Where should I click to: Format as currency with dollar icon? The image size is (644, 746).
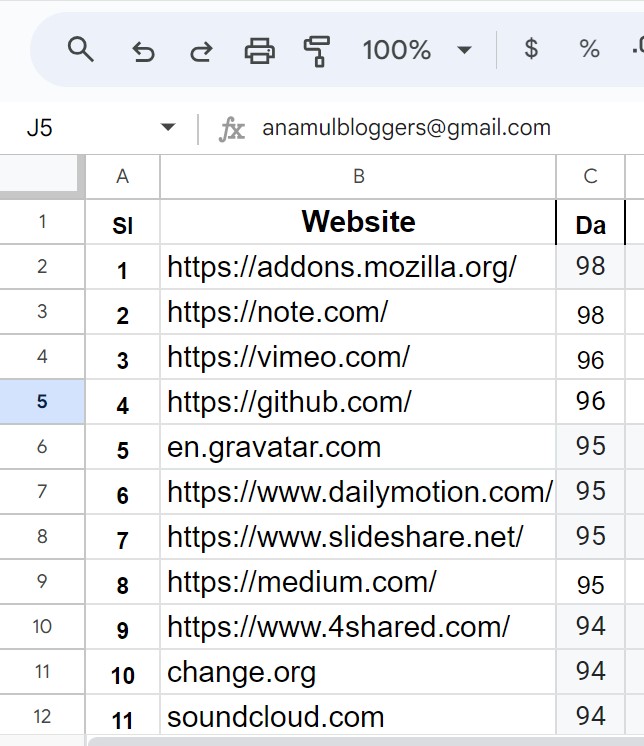click(x=531, y=49)
